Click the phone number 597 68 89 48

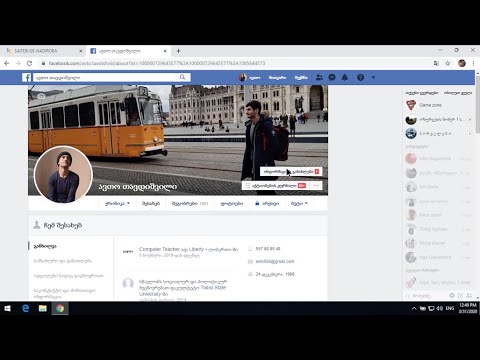tap(268, 249)
